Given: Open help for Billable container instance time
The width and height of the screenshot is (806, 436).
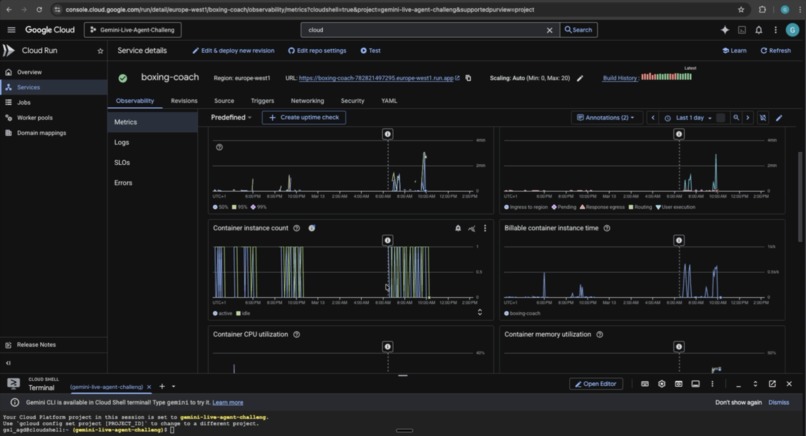Looking at the screenshot, I should pos(607,228).
